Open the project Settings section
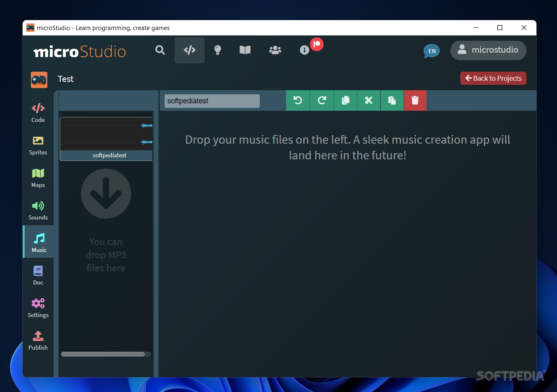 coord(38,308)
